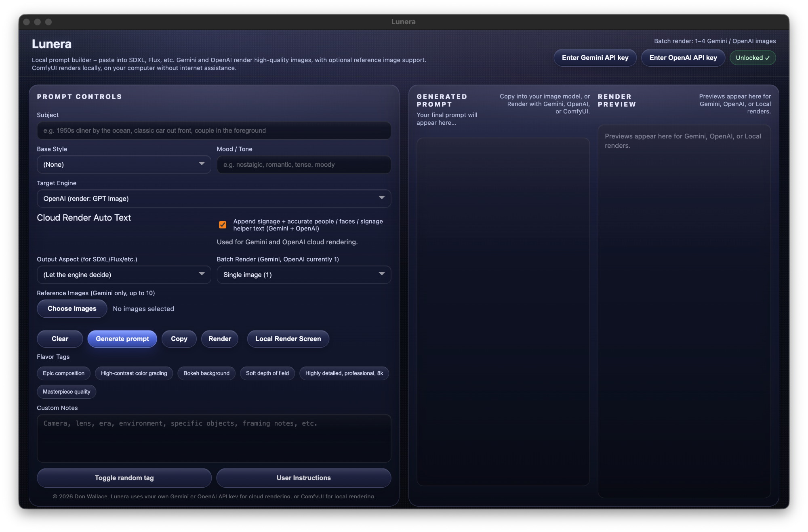Enable the Bokeh background flavor tag
This screenshot has height=532, width=808.
click(206, 373)
